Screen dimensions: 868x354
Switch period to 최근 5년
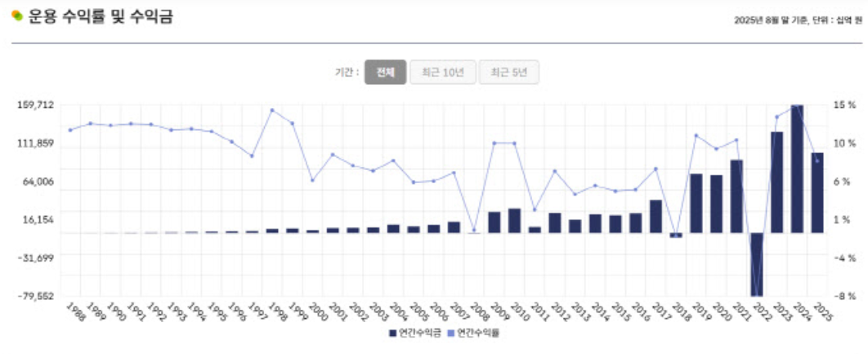508,72
